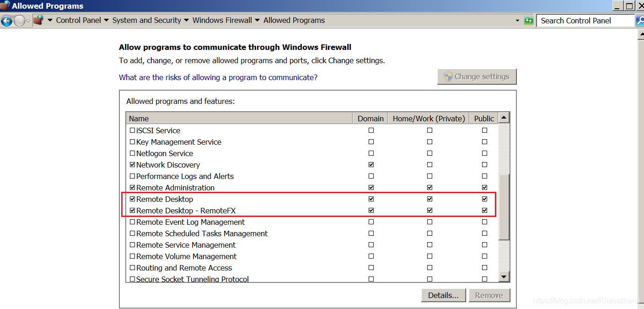Click the Details button
Screen dimensions: 644x309
click(443, 295)
